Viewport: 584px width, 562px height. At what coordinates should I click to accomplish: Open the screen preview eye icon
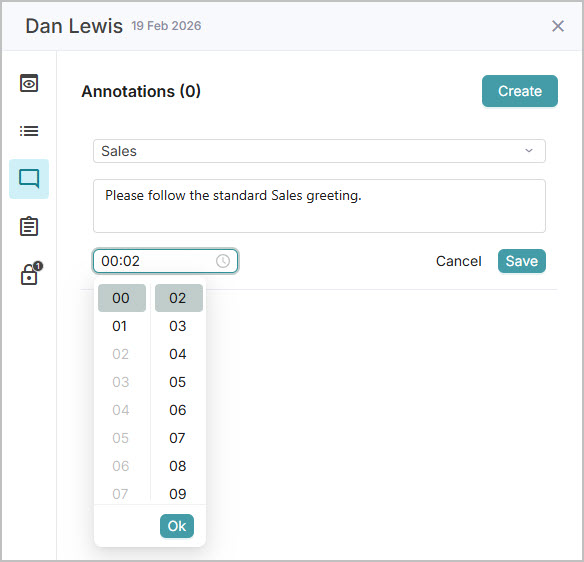(x=29, y=83)
